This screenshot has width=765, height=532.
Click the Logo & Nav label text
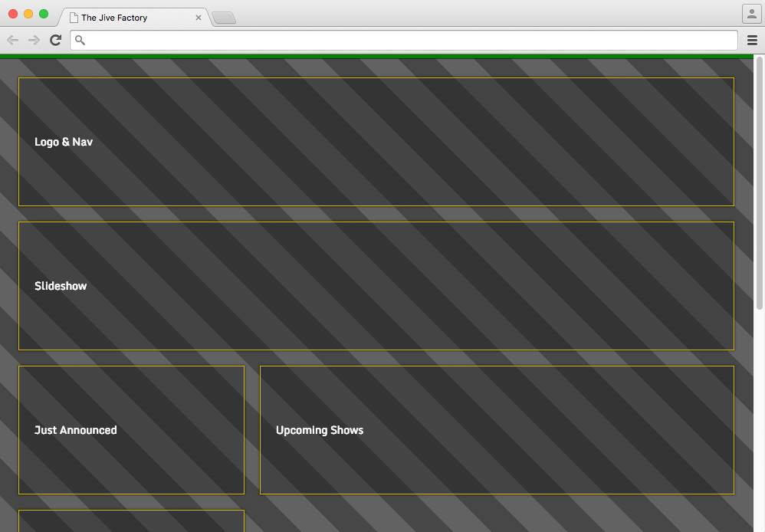pyautogui.click(x=64, y=142)
